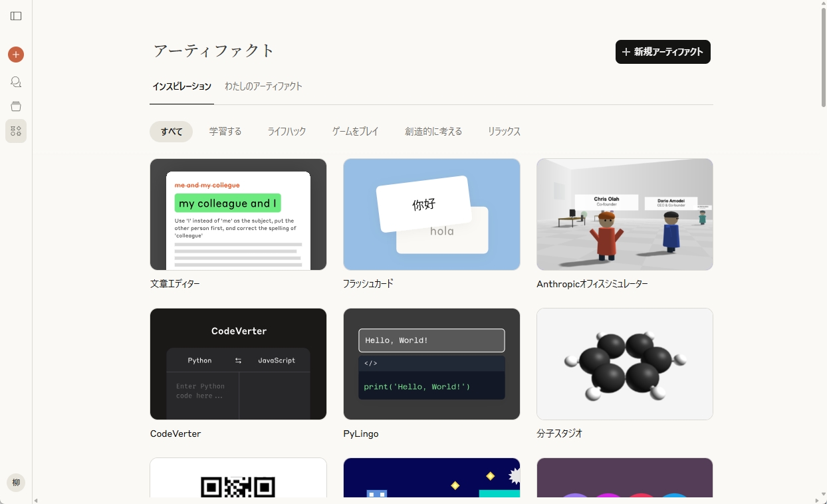
Task: Select the インスピレーション tab
Action: click(181, 86)
